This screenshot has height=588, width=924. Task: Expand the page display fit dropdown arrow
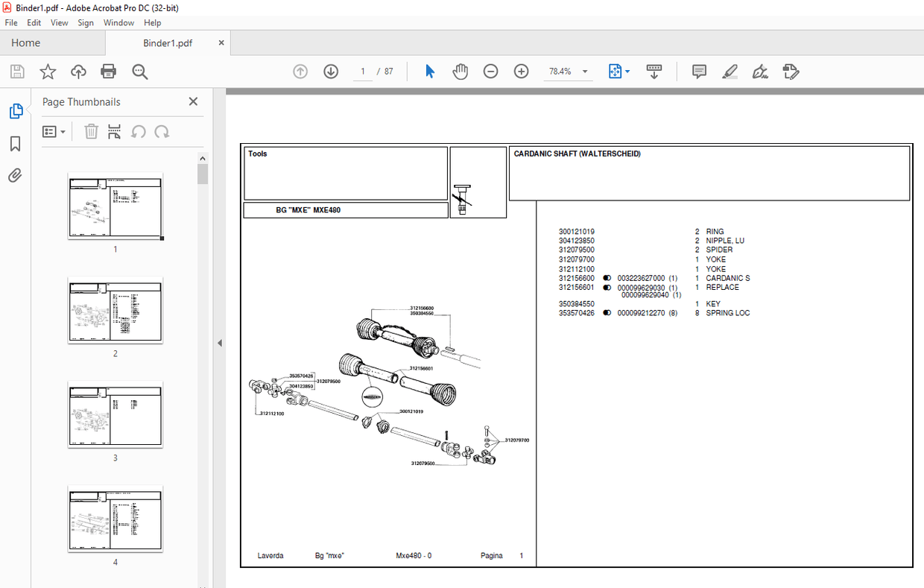[627, 71]
